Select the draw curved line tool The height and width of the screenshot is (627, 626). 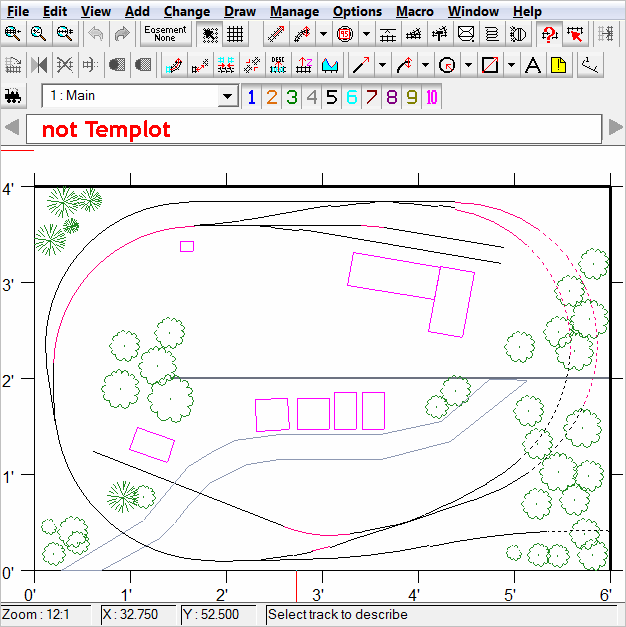[x=404, y=65]
